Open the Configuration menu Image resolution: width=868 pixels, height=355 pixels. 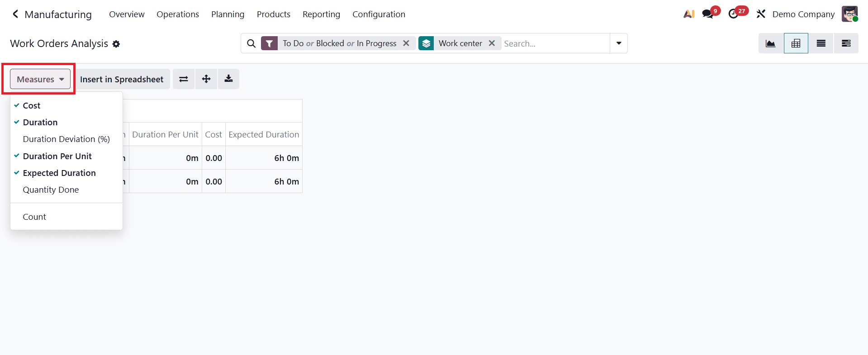coord(379,14)
